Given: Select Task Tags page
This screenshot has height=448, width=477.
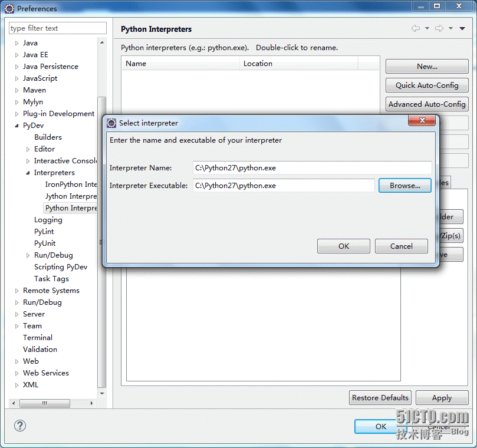Looking at the screenshot, I should click(51, 279).
